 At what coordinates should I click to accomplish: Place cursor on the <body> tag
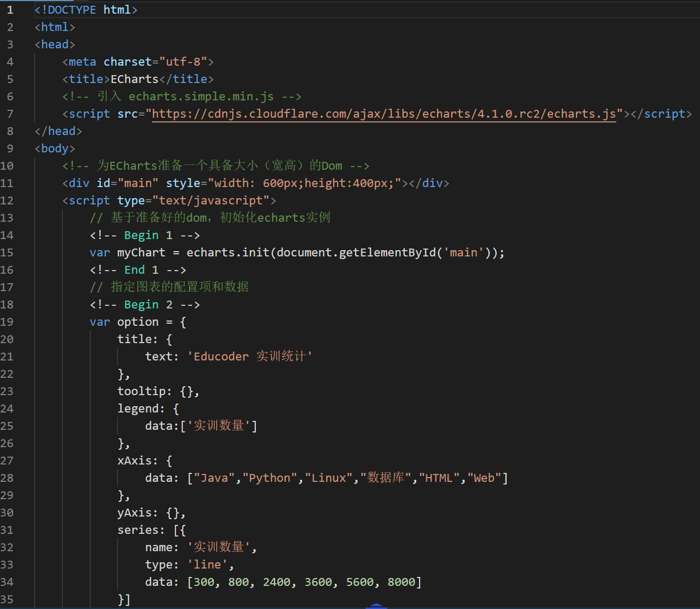(x=55, y=149)
